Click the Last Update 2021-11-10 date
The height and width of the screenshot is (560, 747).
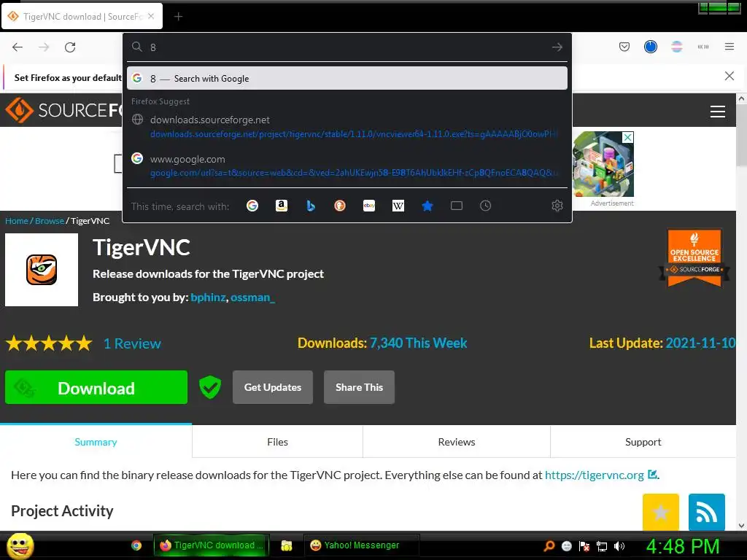tap(700, 343)
